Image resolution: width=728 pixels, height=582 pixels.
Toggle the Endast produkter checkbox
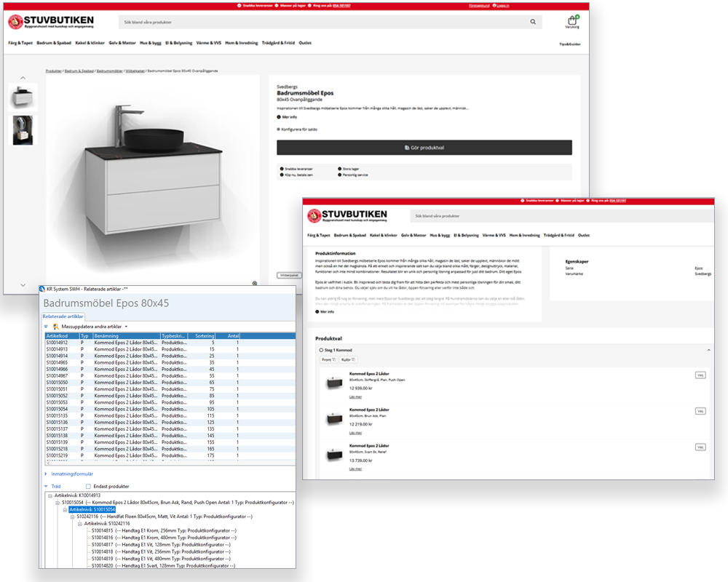88,487
